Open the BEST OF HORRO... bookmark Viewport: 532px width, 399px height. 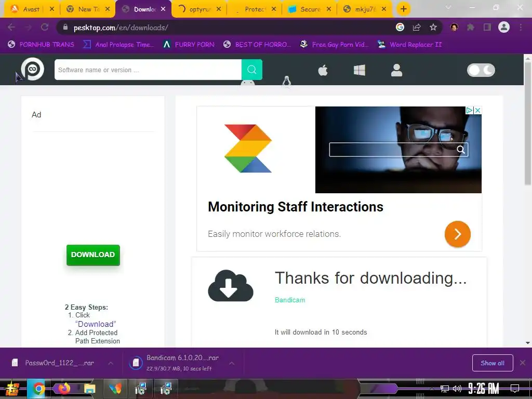[x=257, y=45]
